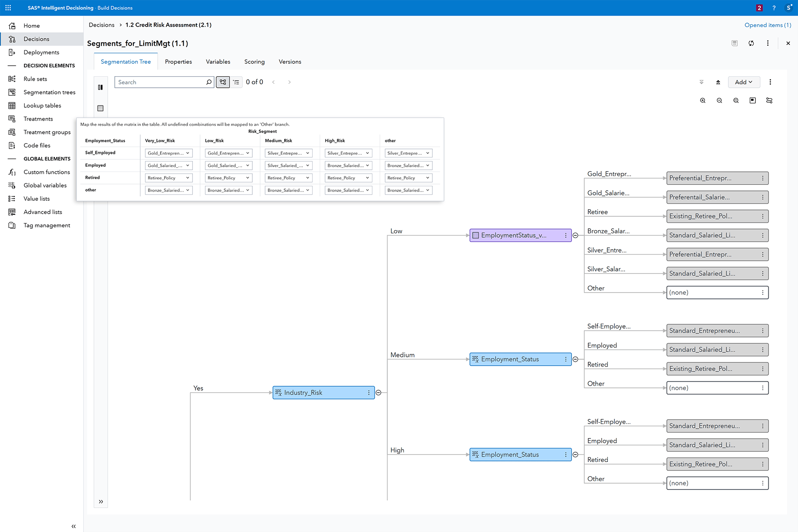The width and height of the screenshot is (798, 532).
Task: Expand all nodes with the double-arrow-up icon
Action: 718,82
